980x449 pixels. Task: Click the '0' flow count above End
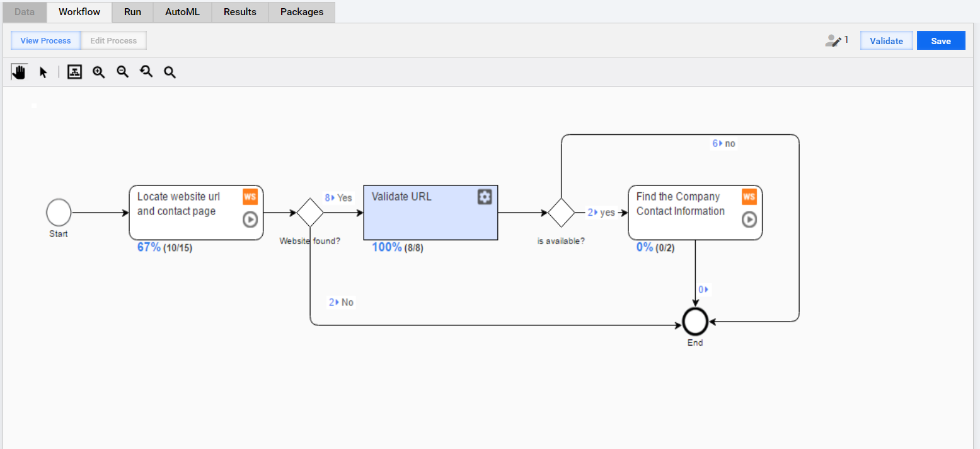click(703, 289)
